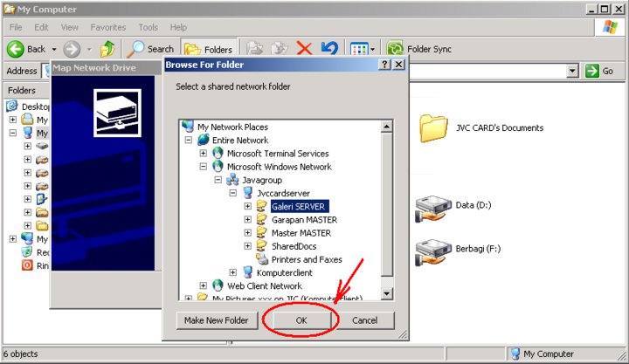Open the Search toolbar button
The image size is (629, 364).
pyautogui.click(x=150, y=49)
